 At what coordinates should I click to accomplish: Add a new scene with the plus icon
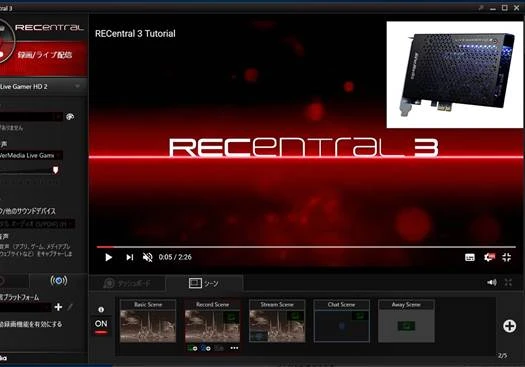pos(509,326)
